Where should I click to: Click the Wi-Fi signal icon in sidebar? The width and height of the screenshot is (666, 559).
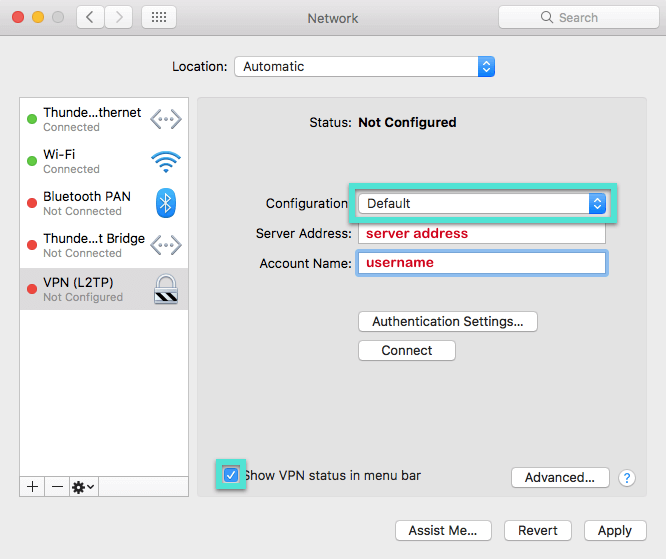click(x=165, y=162)
